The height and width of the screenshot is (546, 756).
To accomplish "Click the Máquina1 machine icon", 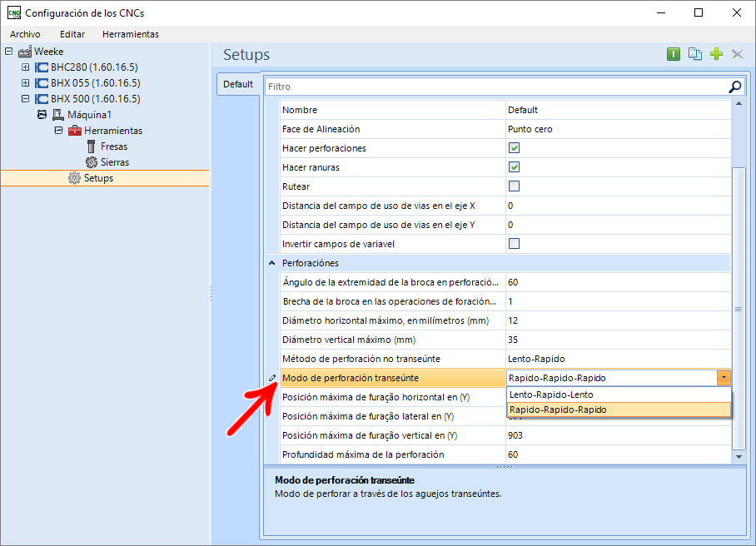I will point(58,115).
